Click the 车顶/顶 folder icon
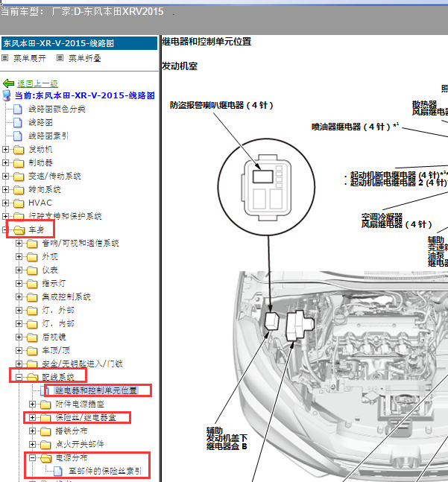This screenshot has width=448, height=482. click(x=32, y=351)
